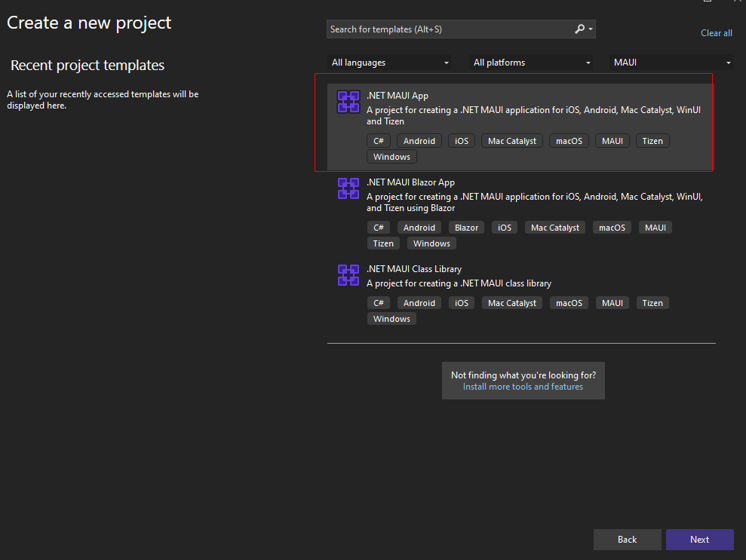Image resolution: width=746 pixels, height=560 pixels.
Task: Click the .NET MAUI Blazor App icon
Action: point(348,188)
